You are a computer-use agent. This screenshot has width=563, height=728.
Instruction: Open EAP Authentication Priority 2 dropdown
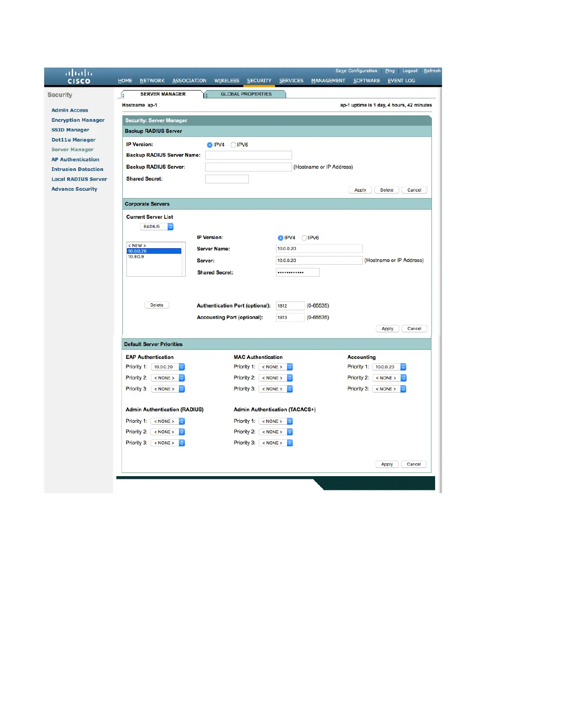pos(168,378)
